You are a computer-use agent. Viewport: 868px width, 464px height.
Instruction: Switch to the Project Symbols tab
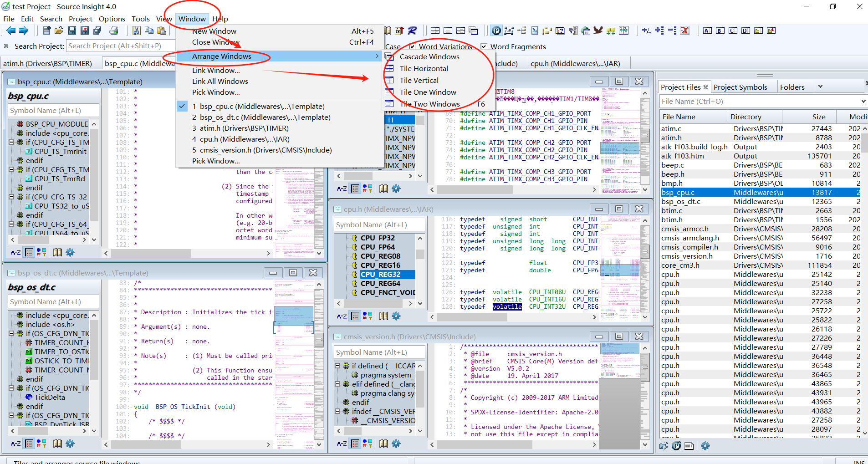(740, 87)
